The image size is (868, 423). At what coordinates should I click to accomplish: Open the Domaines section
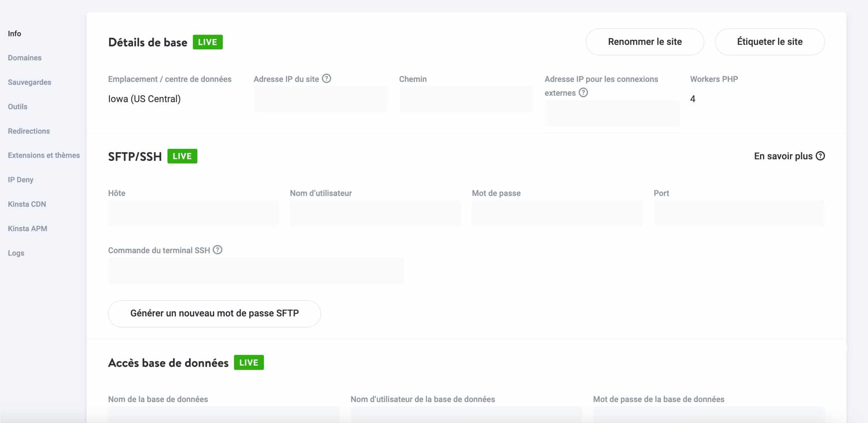pos(24,58)
